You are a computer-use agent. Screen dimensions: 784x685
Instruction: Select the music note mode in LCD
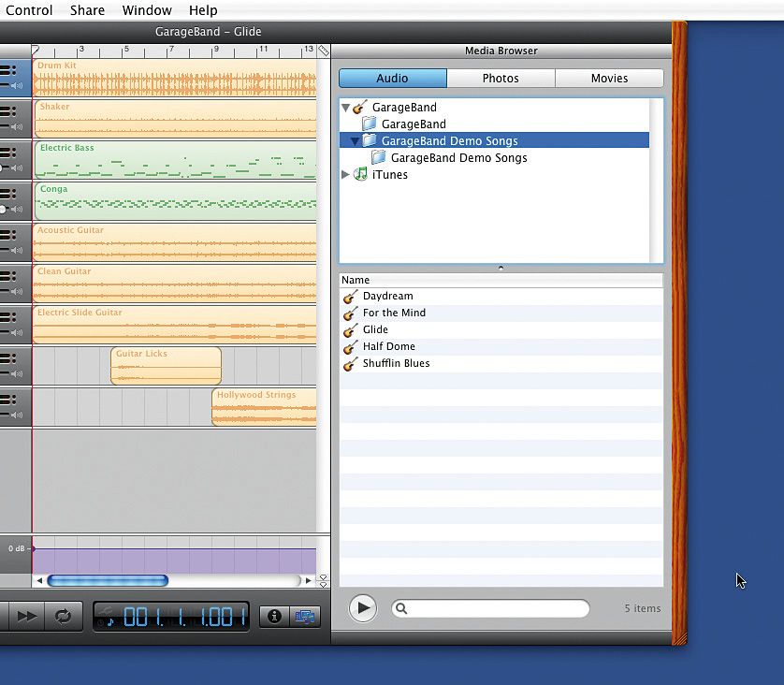110,622
